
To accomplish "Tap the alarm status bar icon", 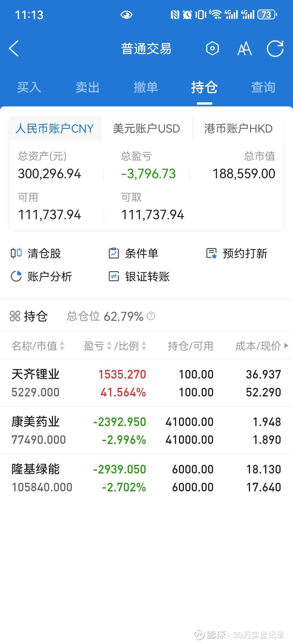I will coord(187,15).
